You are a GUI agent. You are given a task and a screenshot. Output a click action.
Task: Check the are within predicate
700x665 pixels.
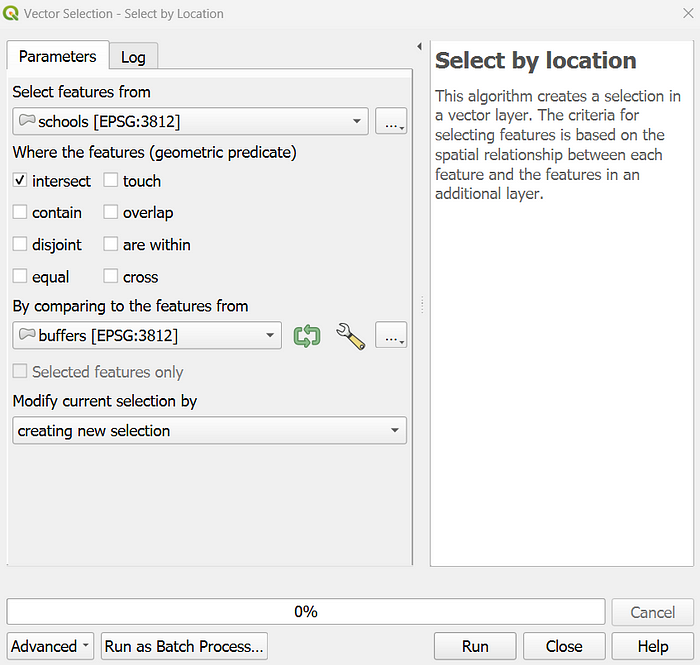[x=110, y=244]
